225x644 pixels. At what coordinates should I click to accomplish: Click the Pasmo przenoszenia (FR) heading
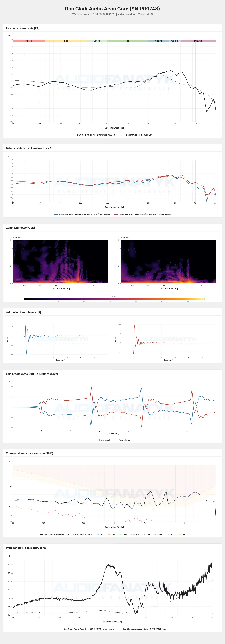click(x=22, y=28)
